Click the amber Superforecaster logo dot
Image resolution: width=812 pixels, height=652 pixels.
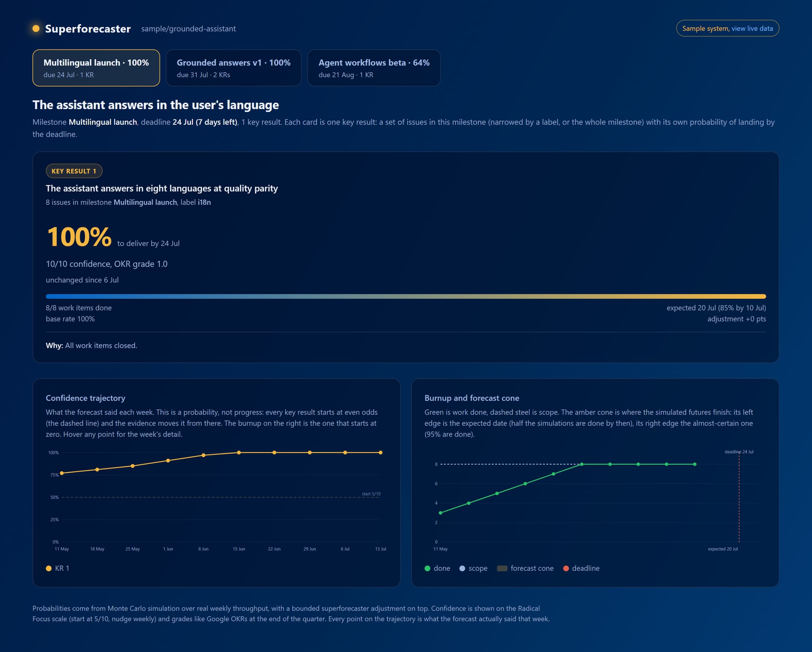click(x=36, y=28)
